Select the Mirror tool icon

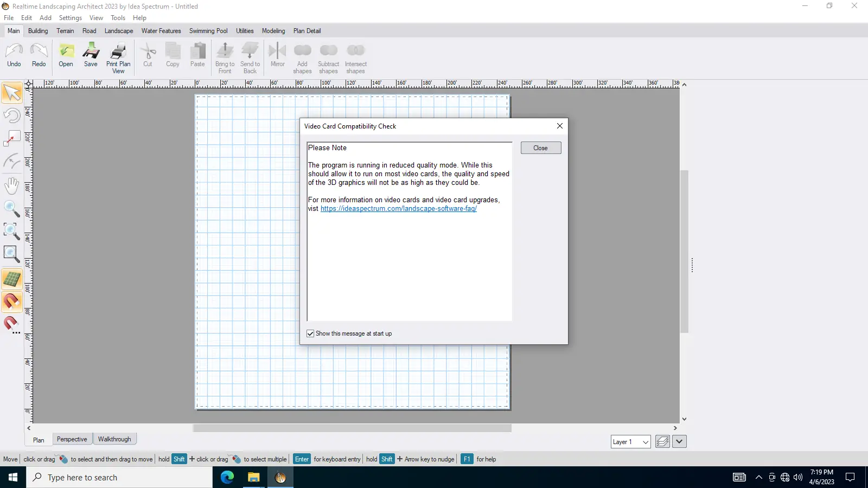click(x=277, y=55)
